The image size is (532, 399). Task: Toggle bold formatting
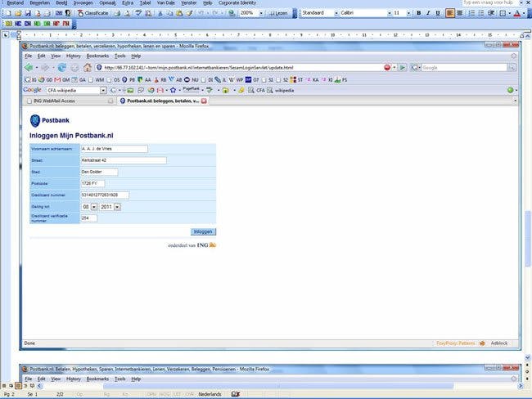[419, 13]
